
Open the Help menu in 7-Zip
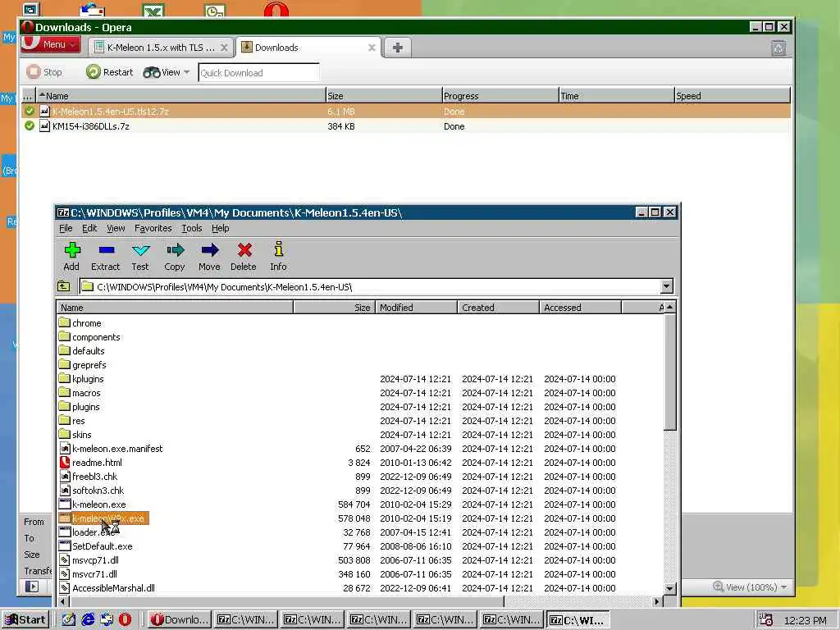tap(220, 228)
